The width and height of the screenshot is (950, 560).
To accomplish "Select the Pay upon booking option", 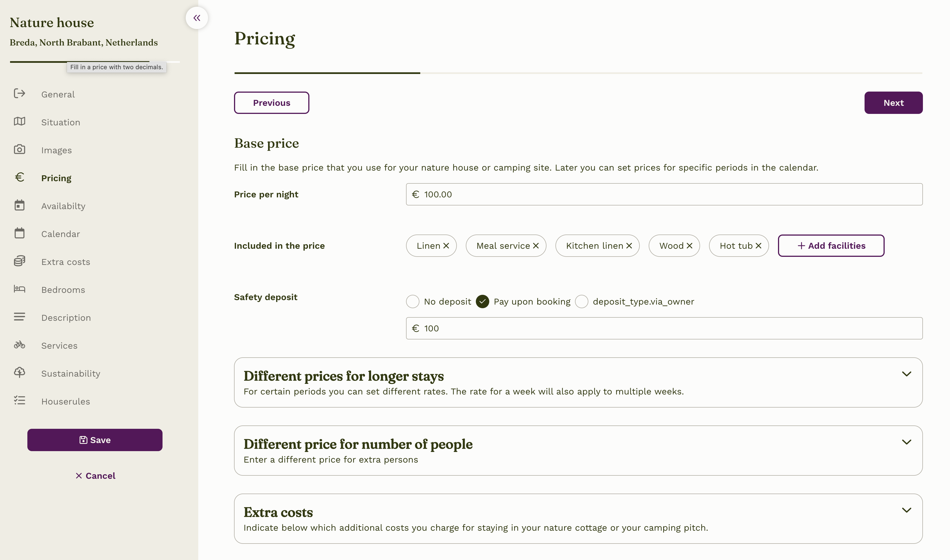I will [x=482, y=301].
